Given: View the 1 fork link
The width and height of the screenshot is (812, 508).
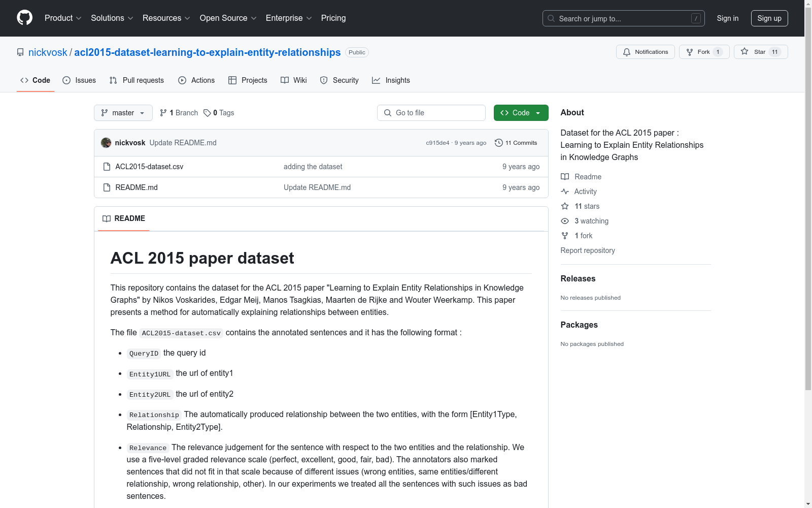Looking at the screenshot, I should [x=577, y=236].
